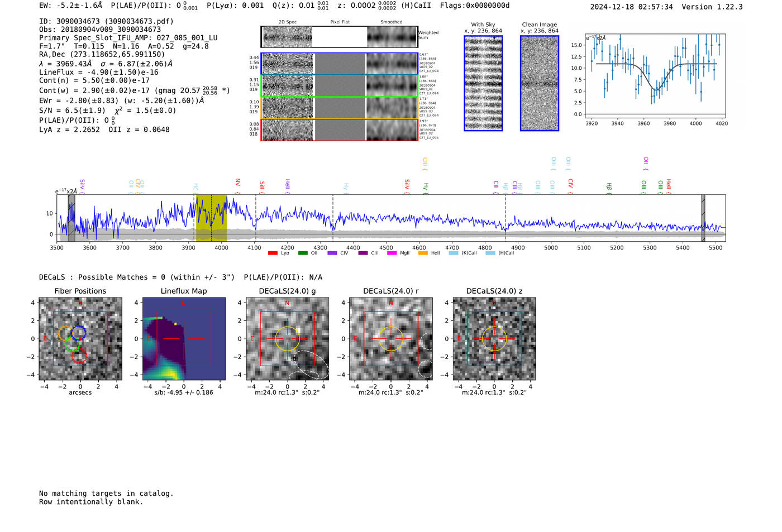Click the "Row intentionally blank." text
The image size is (782, 532).
(91, 501)
